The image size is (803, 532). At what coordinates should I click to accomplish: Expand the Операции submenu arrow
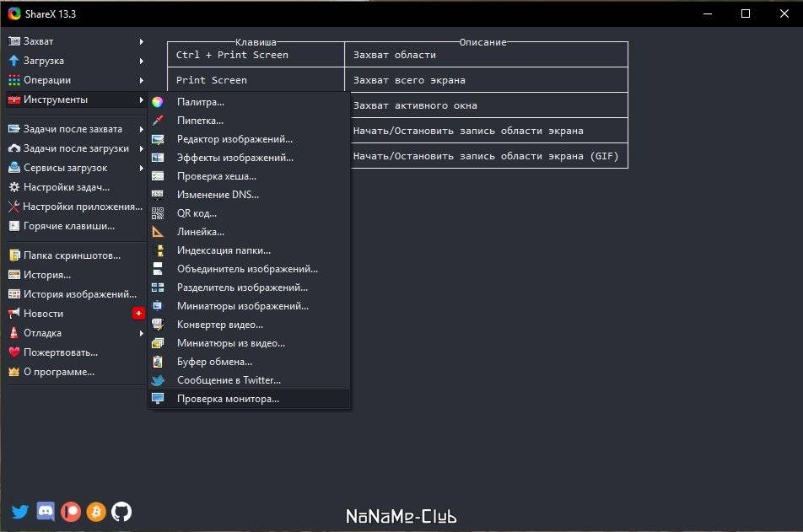(142, 80)
